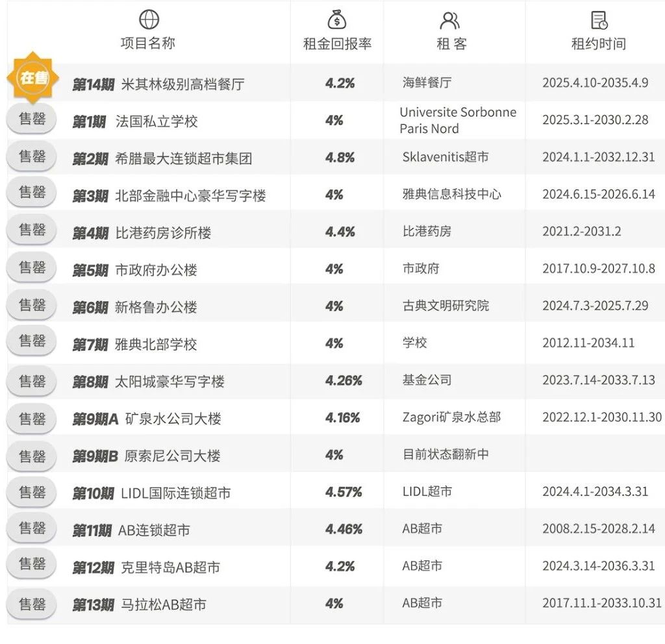Click tenant Universite Sorbonne Paris Nord

(x=458, y=120)
